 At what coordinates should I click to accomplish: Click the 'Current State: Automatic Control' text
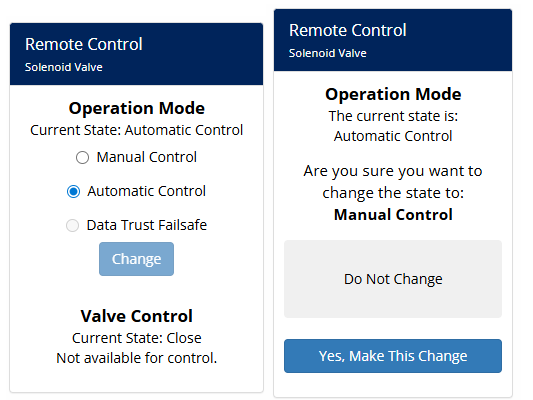click(137, 130)
